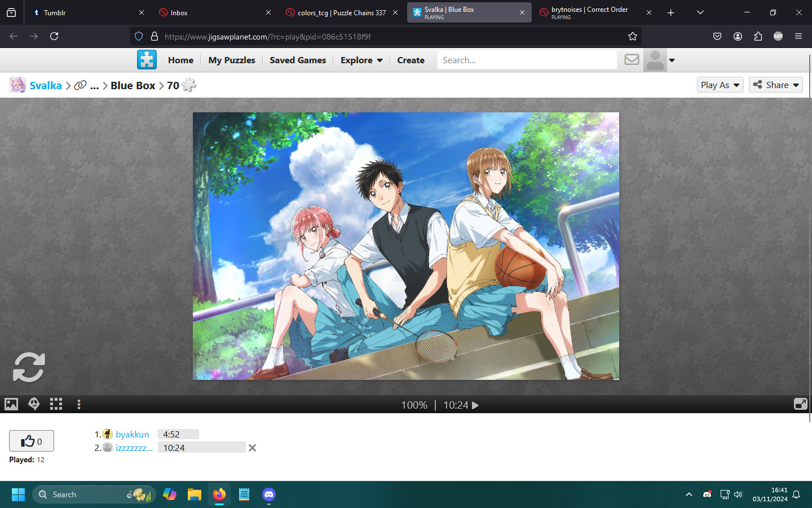Expand the user account dropdown arrow

coord(672,60)
